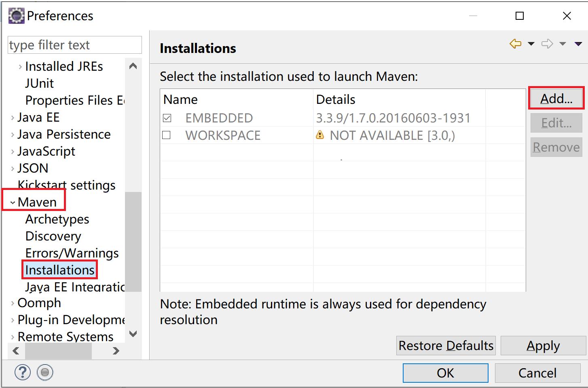Expand the Installed JREs tree node
Viewport: 588px width, 388px height.
click(x=20, y=67)
